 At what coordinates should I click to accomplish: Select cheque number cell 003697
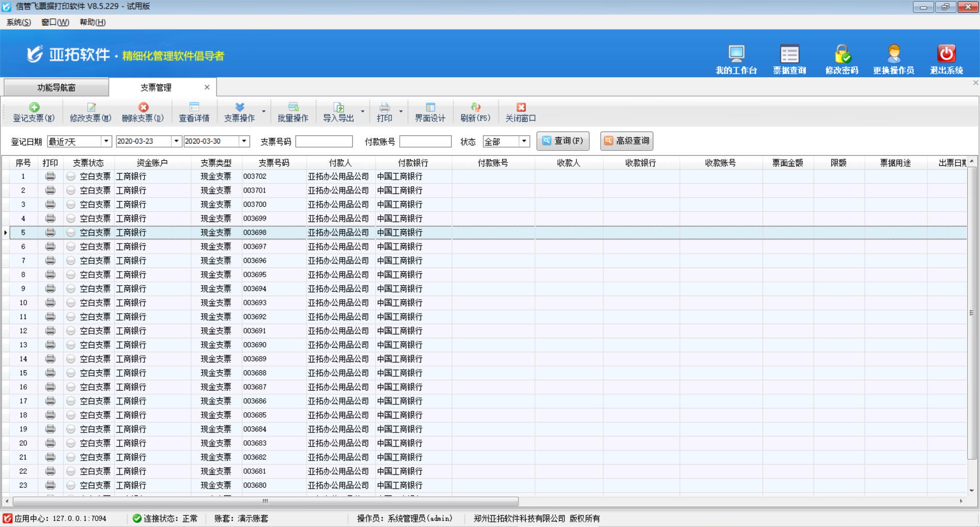coord(274,247)
